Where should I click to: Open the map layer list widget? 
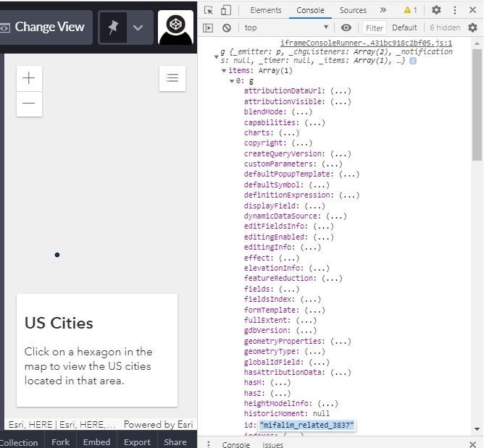point(172,78)
